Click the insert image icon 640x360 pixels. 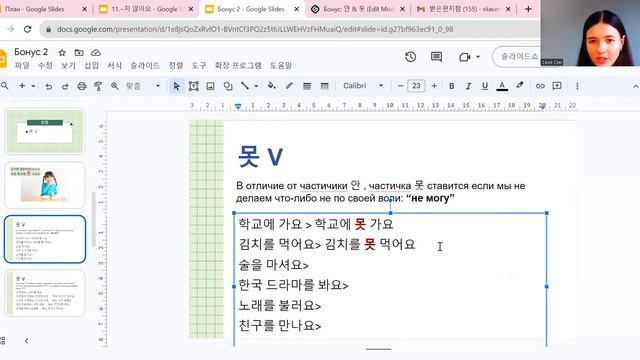pyautogui.click(x=210, y=86)
